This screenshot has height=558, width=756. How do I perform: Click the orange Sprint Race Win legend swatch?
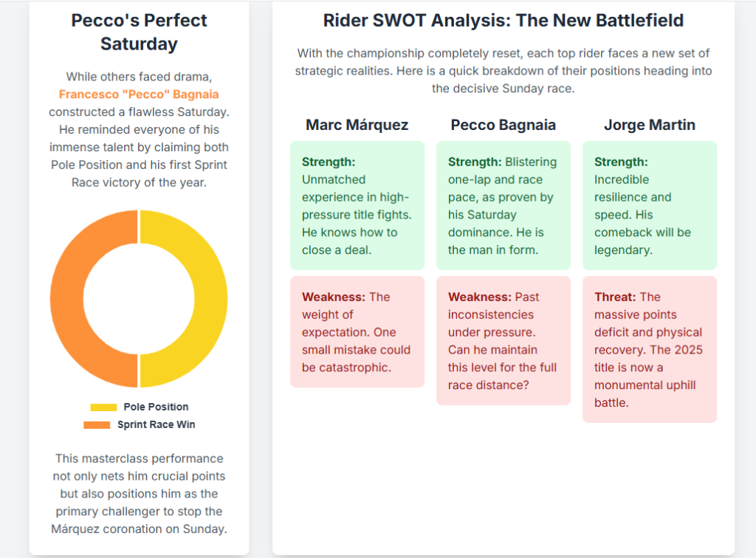point(97,424)
